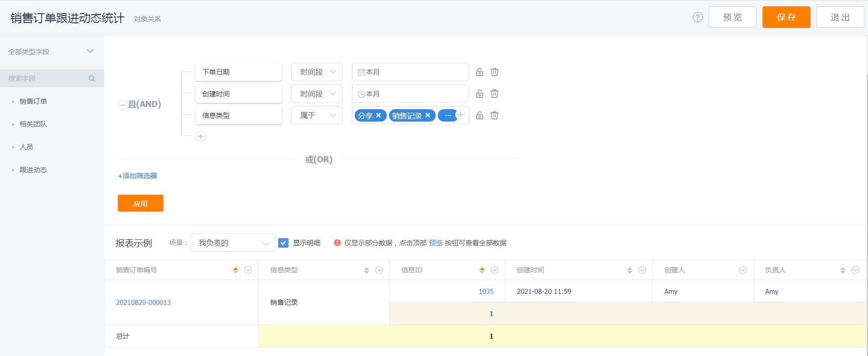
Task: Click the +添加筛选器 link
Action: pyautogui.click(x=137, y=176)
